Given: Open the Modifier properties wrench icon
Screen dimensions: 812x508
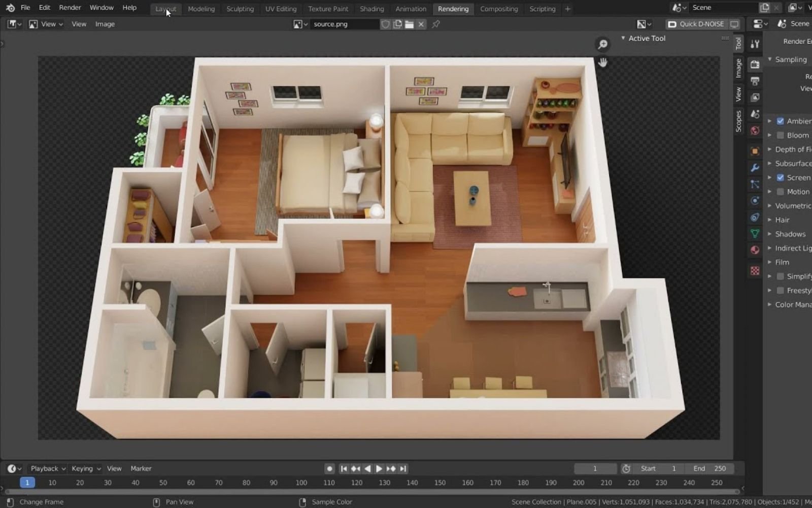Looking at the screenshot, I should coord(755,168).
